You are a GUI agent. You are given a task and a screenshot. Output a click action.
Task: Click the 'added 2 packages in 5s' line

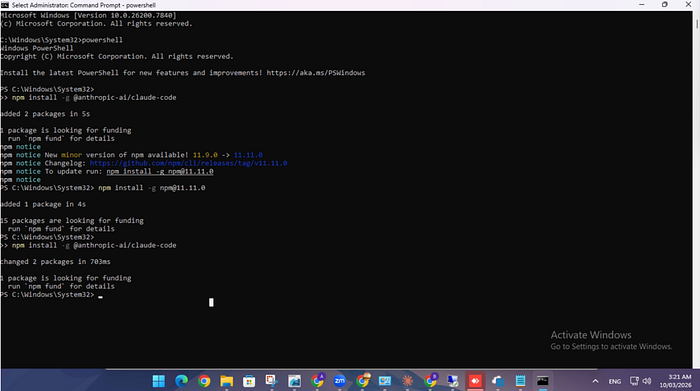click(45, 114)
